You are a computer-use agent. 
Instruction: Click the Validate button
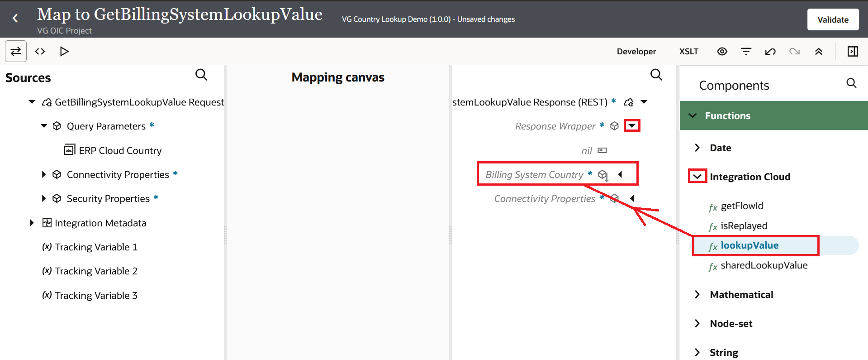(x=833, y=19)
